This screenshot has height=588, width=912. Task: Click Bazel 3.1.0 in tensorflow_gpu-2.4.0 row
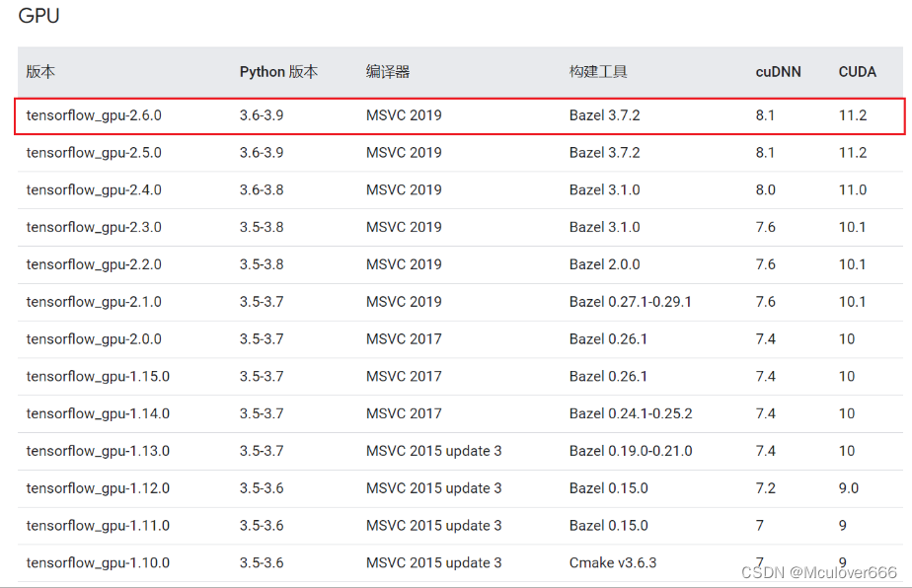pos(604,189)
